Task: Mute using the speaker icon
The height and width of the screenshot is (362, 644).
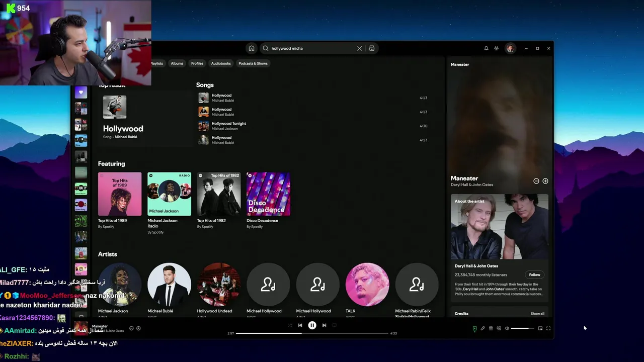Action: click(x=507, y=328)
